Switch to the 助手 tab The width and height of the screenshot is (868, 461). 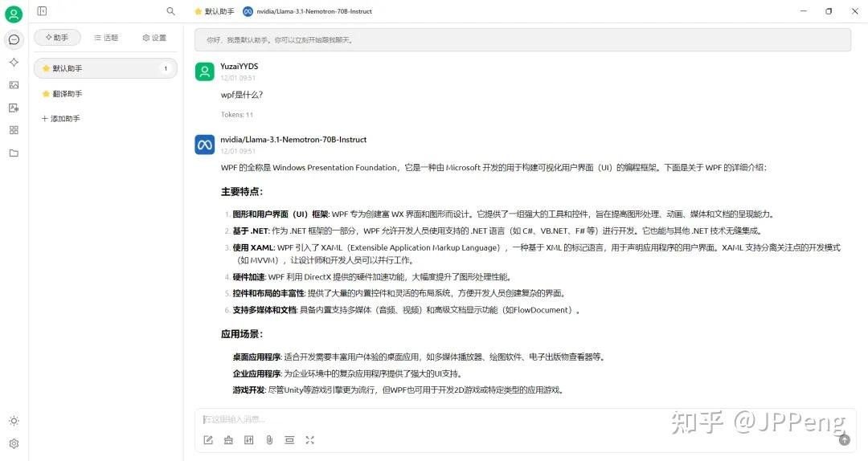[57, 38]
